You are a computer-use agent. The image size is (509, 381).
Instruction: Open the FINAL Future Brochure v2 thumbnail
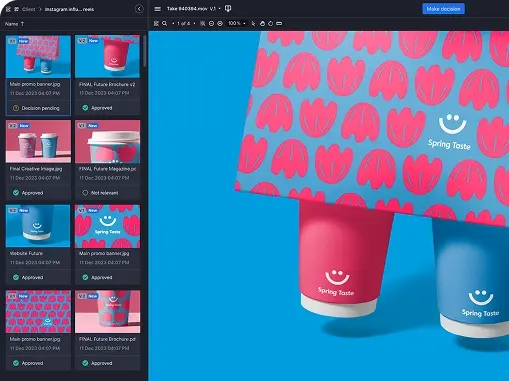[107, 56]
